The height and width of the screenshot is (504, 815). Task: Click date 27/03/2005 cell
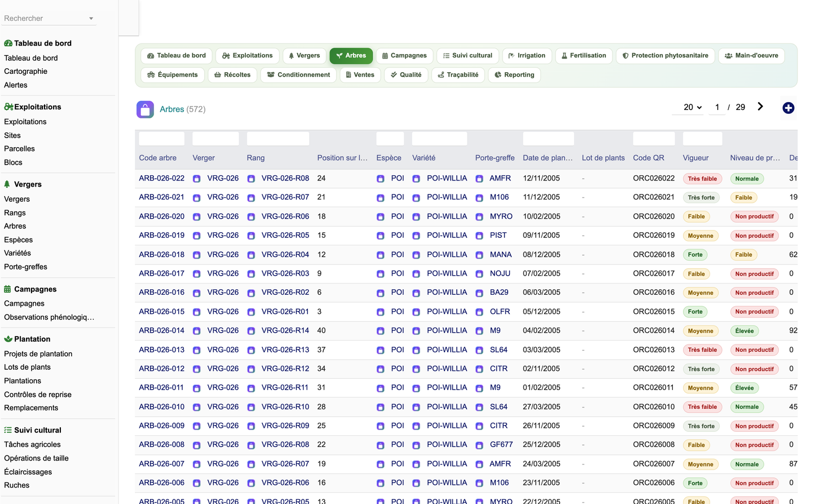(x=541, y=407)
